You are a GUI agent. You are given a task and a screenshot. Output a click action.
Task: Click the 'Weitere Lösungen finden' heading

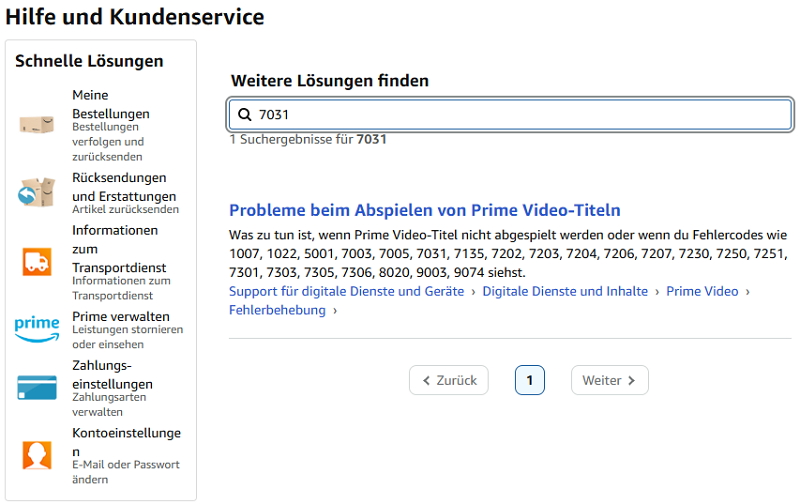330,81
